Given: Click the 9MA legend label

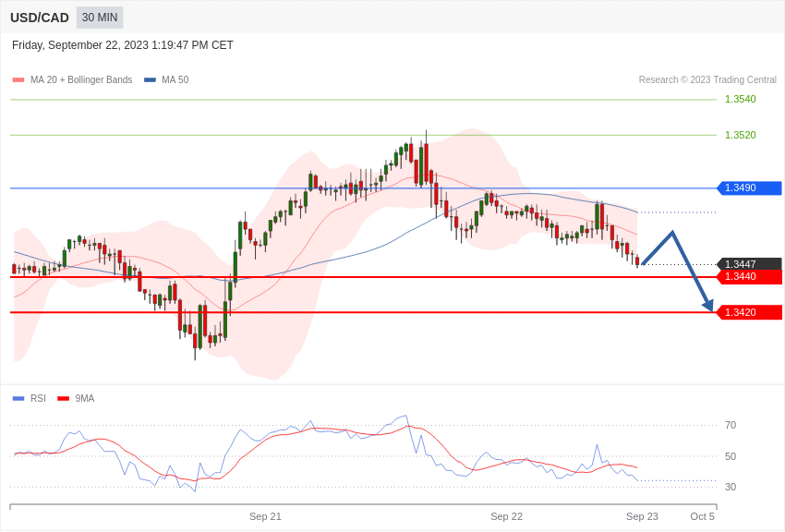Looking at the screenshot, I should tap(85, 398).
